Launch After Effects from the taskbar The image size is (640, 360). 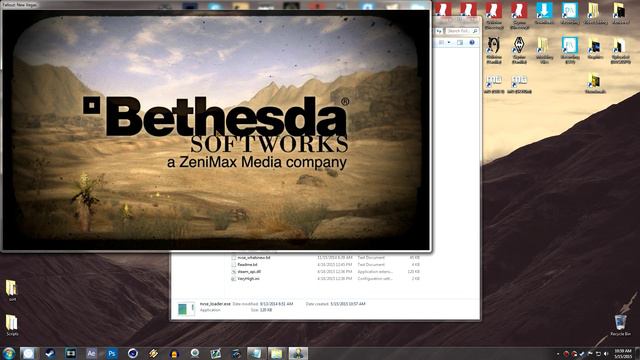click(x=91, y=353)
